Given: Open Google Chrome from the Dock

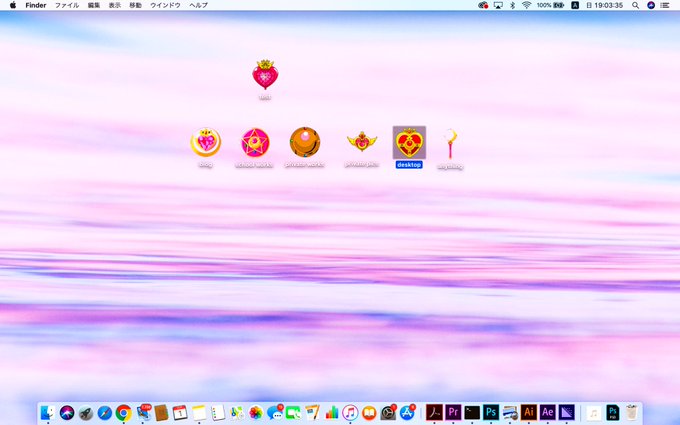Looking at the screenshot, I should (x=124, y=412).
